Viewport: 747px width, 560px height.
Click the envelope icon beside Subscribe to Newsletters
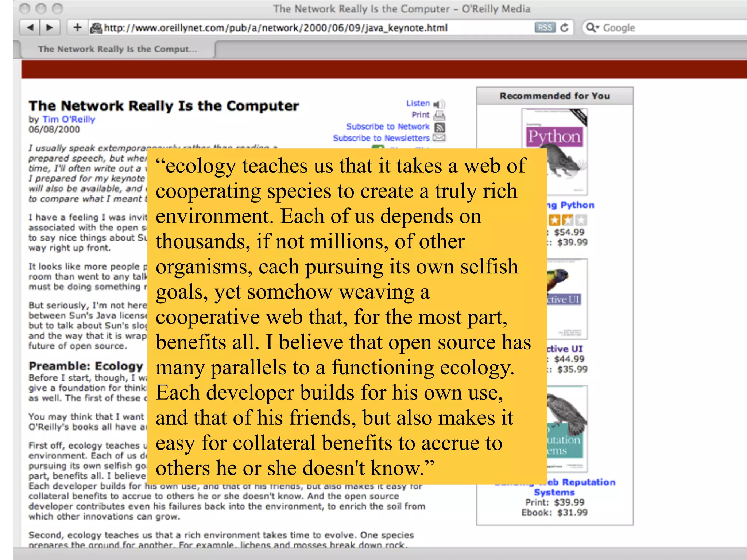(x=439, y=138)
